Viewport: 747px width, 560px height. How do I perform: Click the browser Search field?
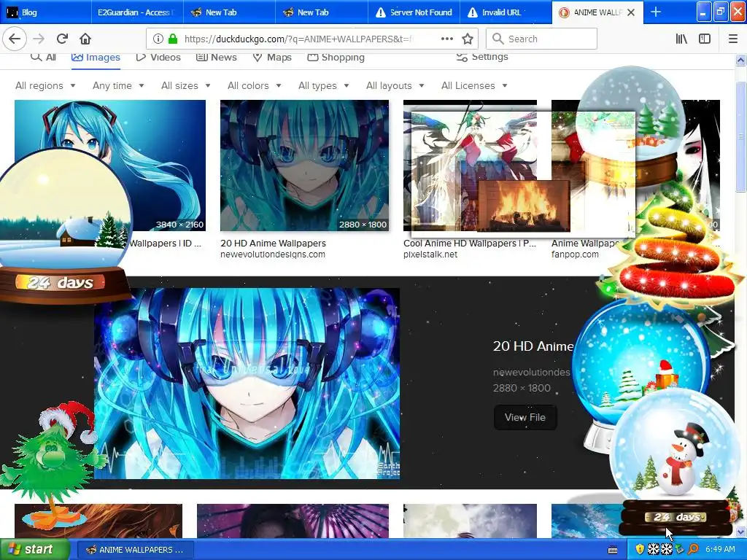click(541, 39)
